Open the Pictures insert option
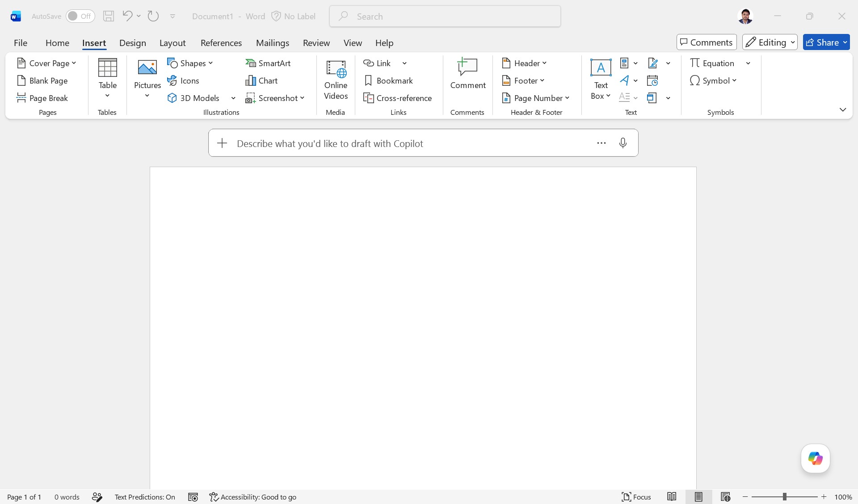858x504 pixels. [x=147, y=79]
